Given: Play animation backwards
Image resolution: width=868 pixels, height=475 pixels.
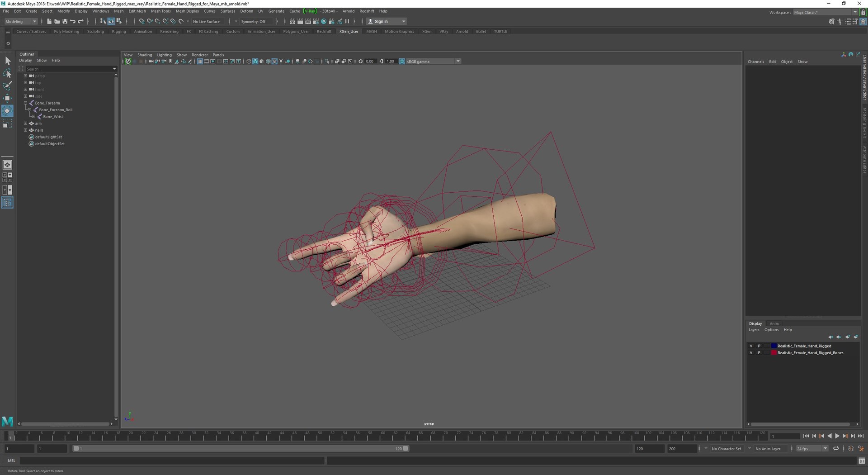Looking at the screenshot, I should point(830,436).
